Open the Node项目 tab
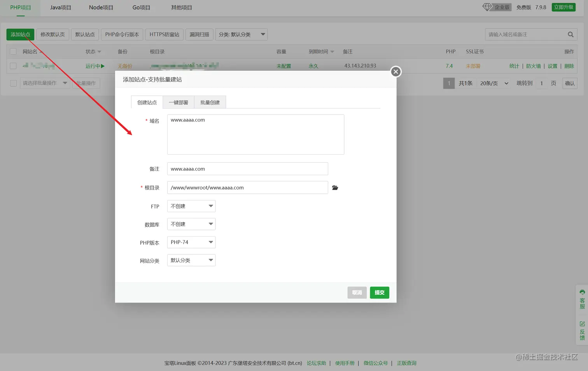The width and height of the screenshot is (588, 371). [101, 7]
